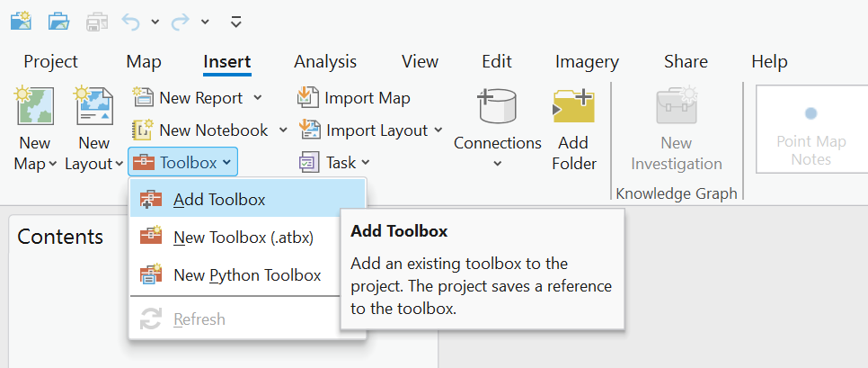The height and width of the screenshot is (368, 868).
Task: Click the Refresh arrows icon
Action: (x=151, y=319)
